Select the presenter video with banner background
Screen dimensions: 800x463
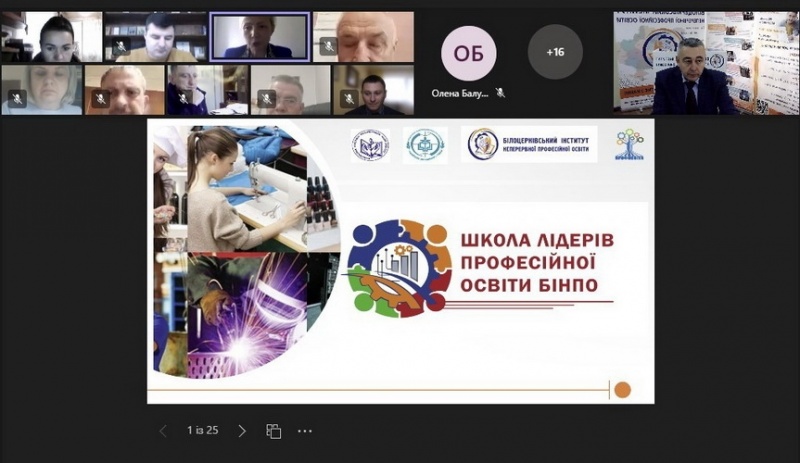coord(706,63)
